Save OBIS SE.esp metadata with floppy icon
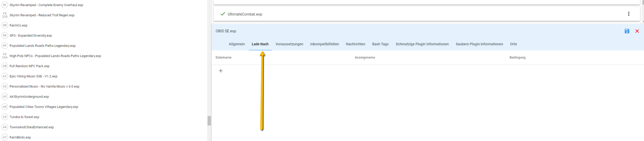The image size is (644, 141). click(x=627, y=31)
